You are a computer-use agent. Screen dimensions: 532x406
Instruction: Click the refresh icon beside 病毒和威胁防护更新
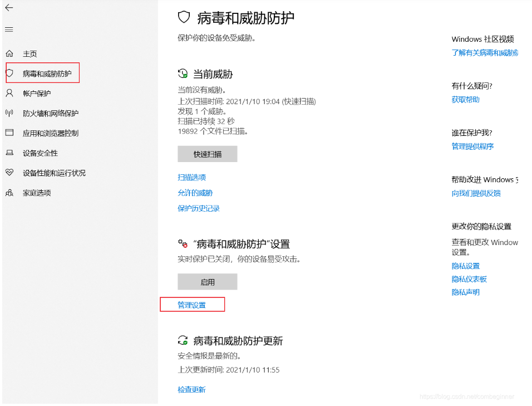[183, 340]
